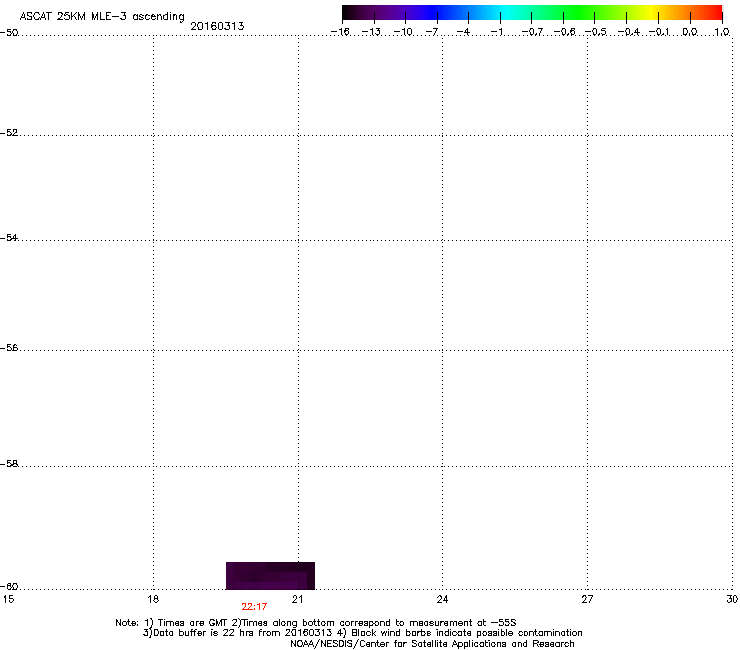Click the -60 latitude axis label
The height and width of the screenshot is (650, 740).
pyautogui.click(x=9, y=586)
